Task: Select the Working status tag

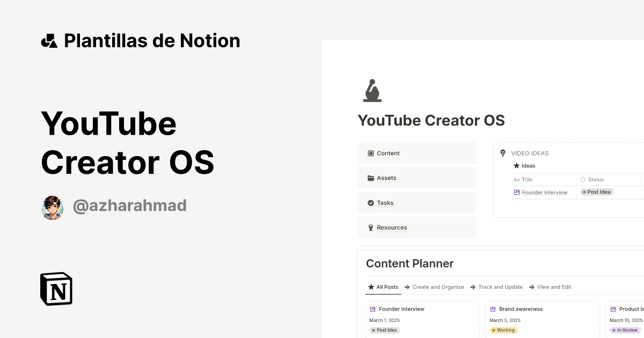Action: click(x=503, y=330)
